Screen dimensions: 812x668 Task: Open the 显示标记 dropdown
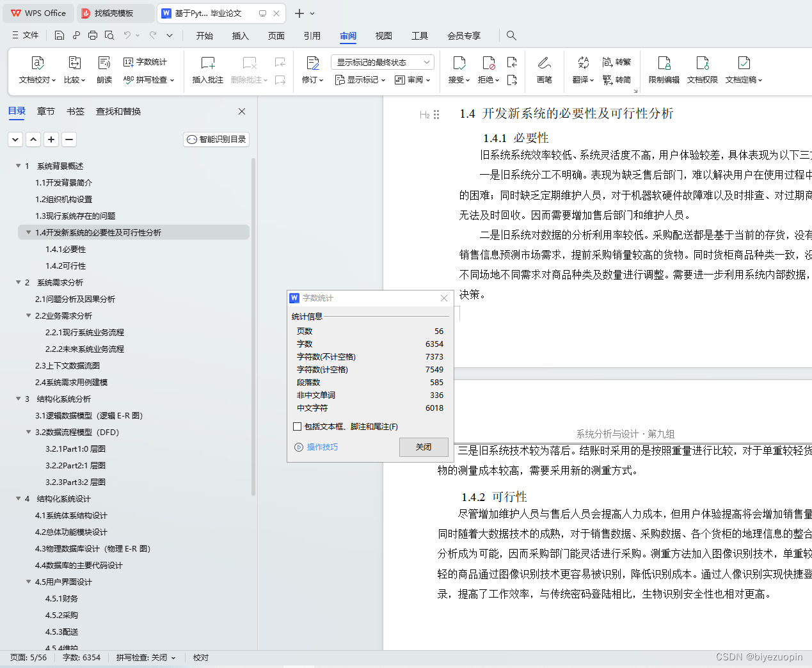tap(360, 80)
